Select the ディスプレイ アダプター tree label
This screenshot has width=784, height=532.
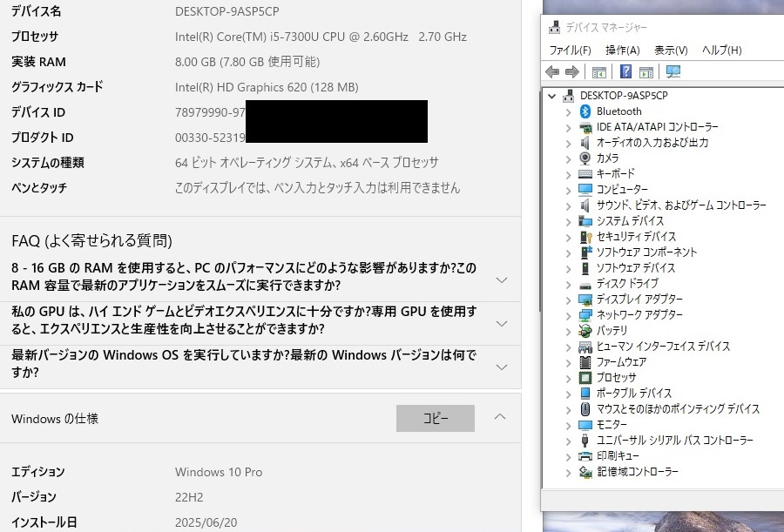[639, 299]
